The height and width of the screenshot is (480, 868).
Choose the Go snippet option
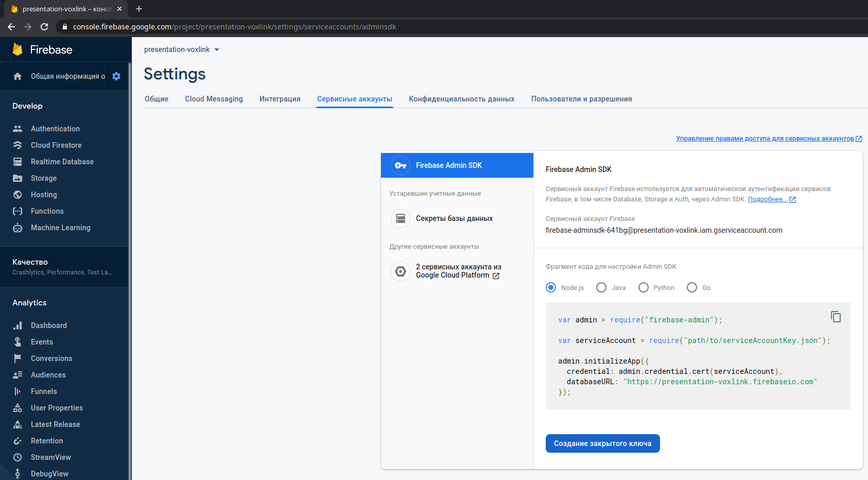click(692, 287)
